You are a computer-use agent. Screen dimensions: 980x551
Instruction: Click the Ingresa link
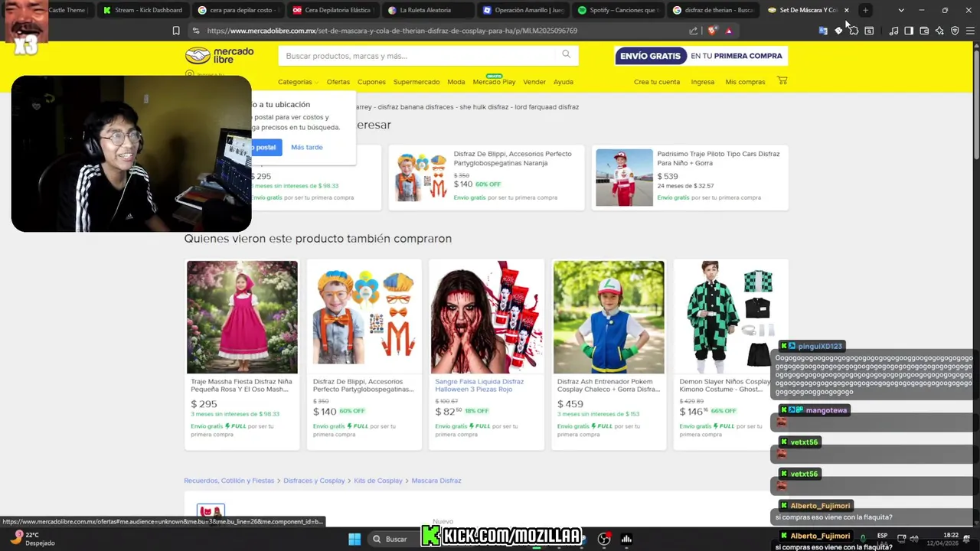click(702, 82)
